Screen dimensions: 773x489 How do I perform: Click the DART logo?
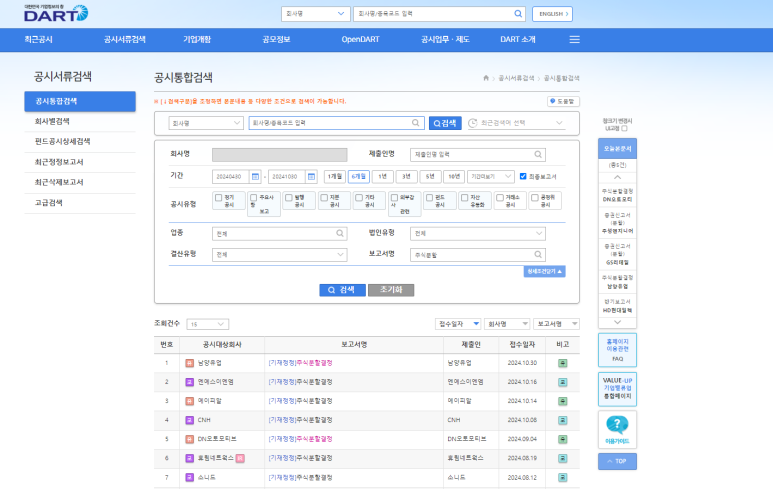pyautogui.click(x=56, y=13)
